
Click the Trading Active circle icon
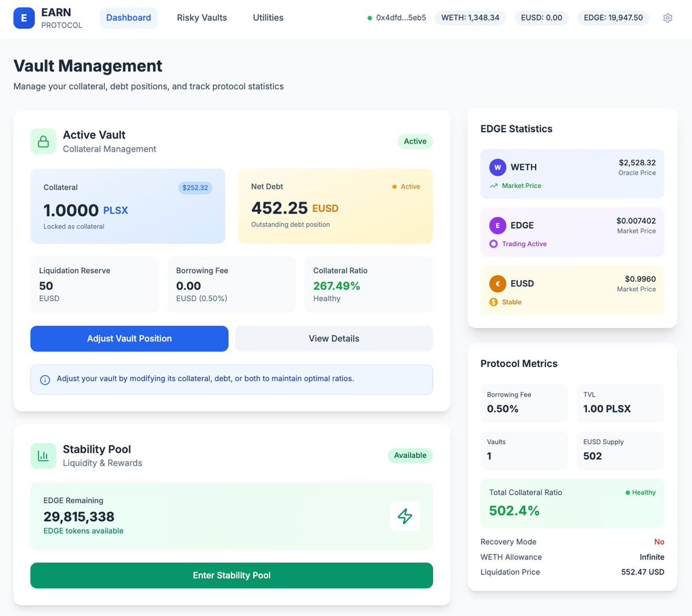pos(494,244)
